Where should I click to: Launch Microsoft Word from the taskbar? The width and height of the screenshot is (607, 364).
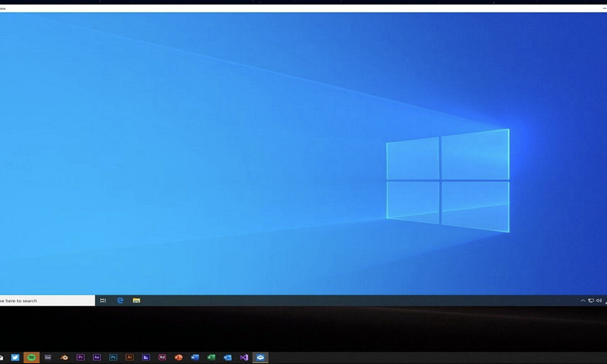click(x=195, y=357)
